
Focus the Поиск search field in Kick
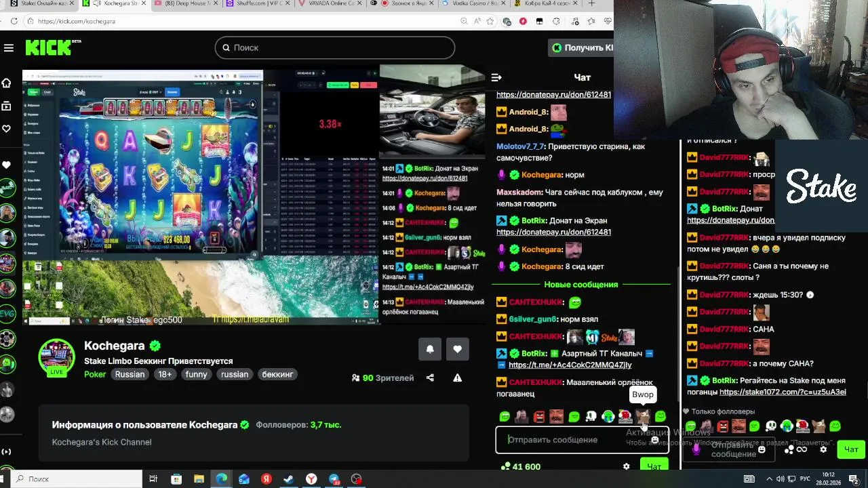(335, 47)
